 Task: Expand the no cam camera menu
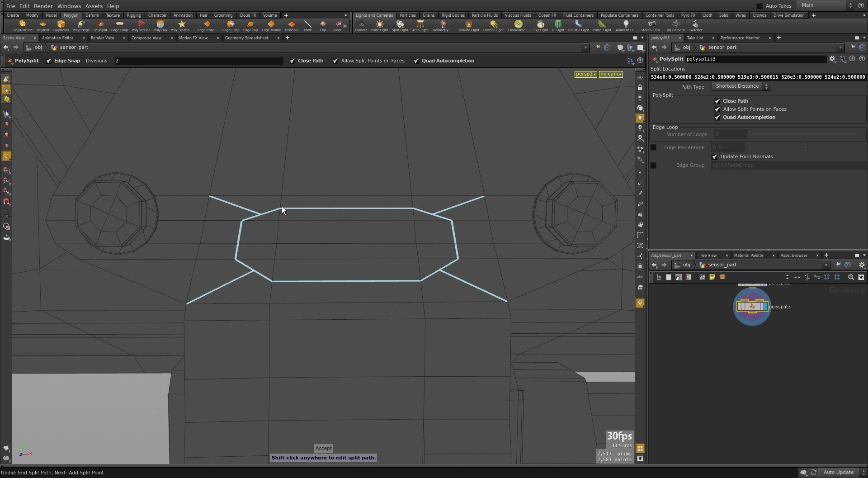(x=611, y=74)
